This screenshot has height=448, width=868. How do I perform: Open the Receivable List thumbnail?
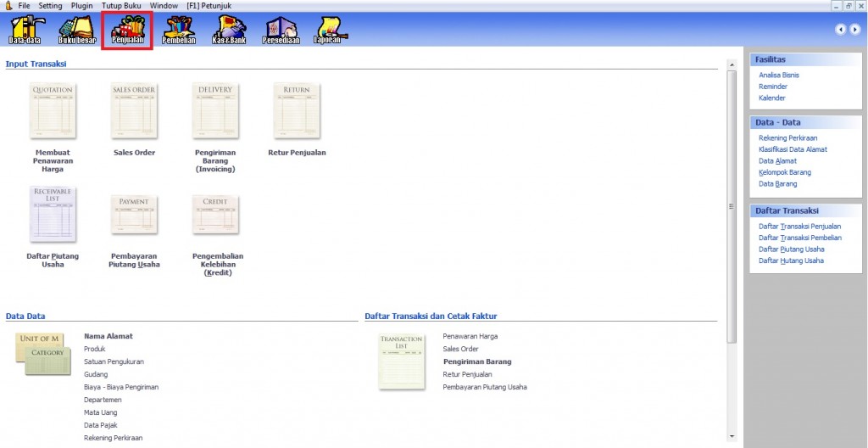(x=53, y=214)
